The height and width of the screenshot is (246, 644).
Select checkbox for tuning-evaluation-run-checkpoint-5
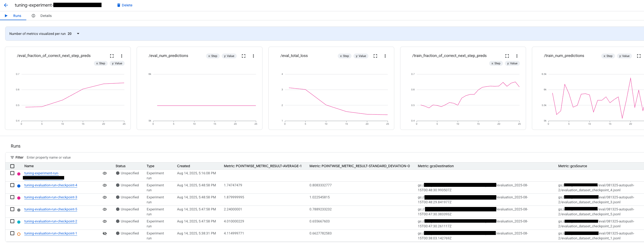(x=12, y=209)
